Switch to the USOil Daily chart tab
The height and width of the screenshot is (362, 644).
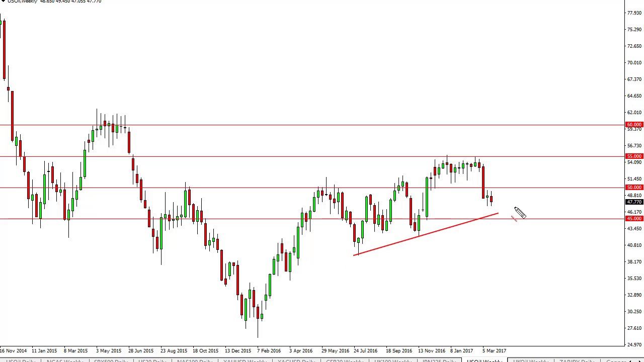tap(21, 361)
